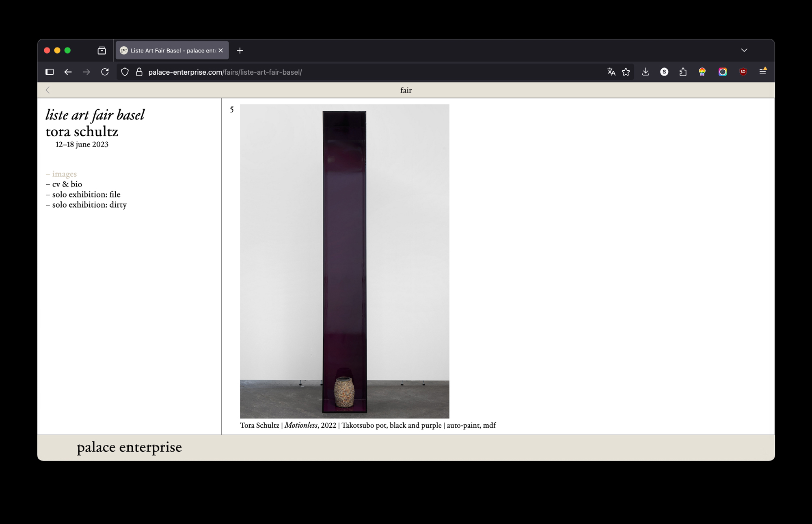Image resolution: width=812 pixels, height=524 pixels.
Task: Open solo exhibition: file link
Action: pos(83,195)
